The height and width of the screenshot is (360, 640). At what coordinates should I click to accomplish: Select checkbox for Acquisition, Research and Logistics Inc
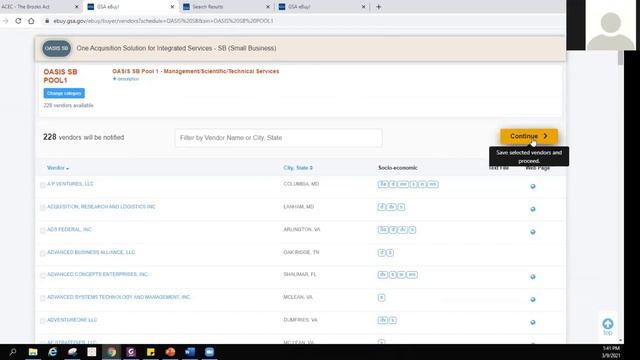click(x=42, y=208)
